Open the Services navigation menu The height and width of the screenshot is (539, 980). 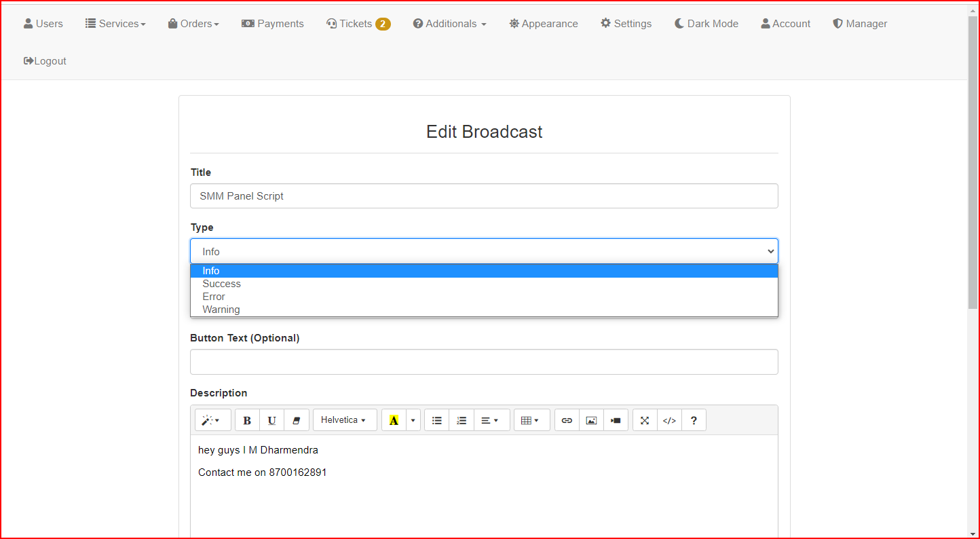click(x=115, y=24)
